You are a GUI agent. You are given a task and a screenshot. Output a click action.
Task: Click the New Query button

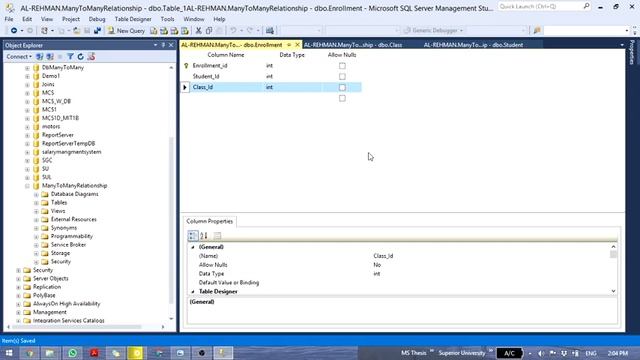tap(126, 31)
